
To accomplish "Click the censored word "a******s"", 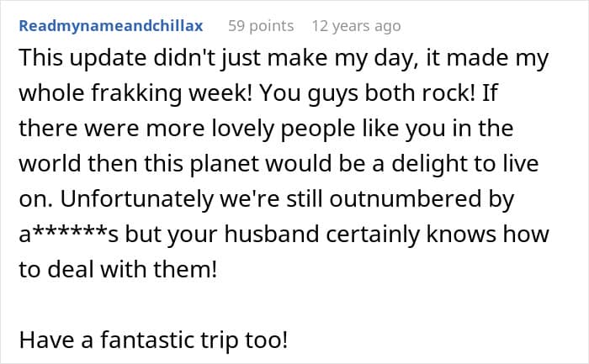I will tap(65, 236).
